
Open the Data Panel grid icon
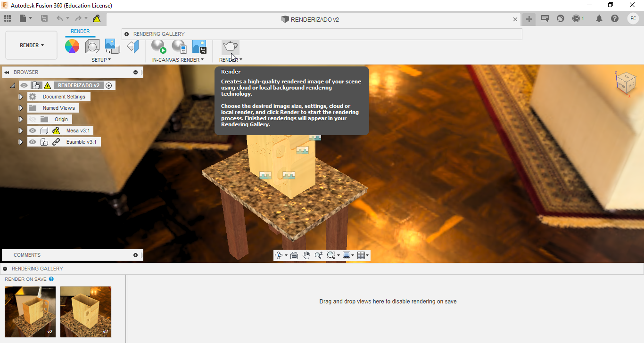click(8, 18)
